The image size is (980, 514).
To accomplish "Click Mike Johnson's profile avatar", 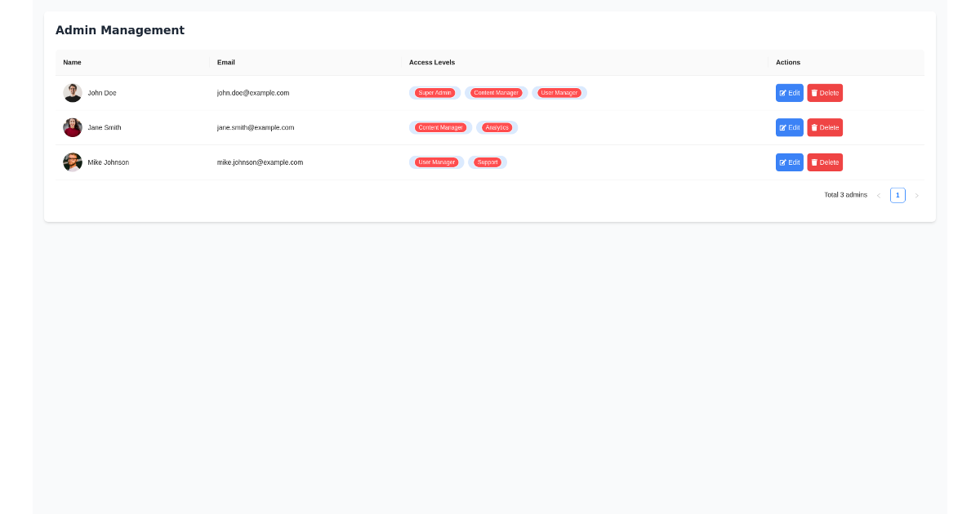I will 73,162.
